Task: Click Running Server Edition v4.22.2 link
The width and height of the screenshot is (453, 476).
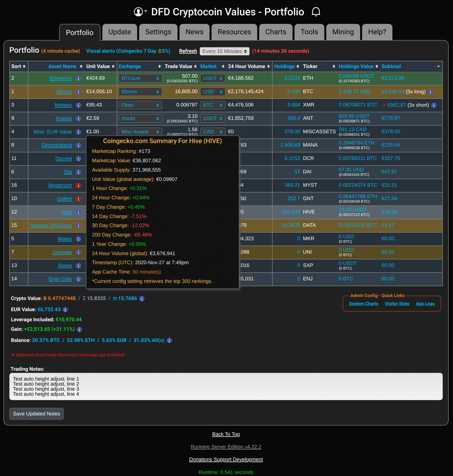Action: tap(226, 447)
